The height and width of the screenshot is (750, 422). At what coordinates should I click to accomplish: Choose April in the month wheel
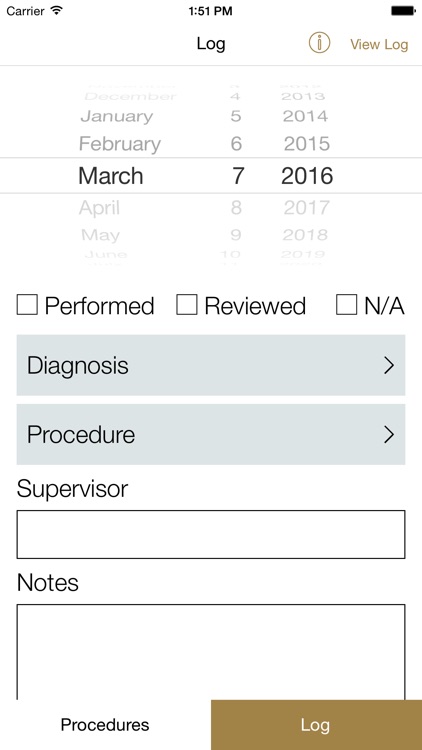[99, 208]
